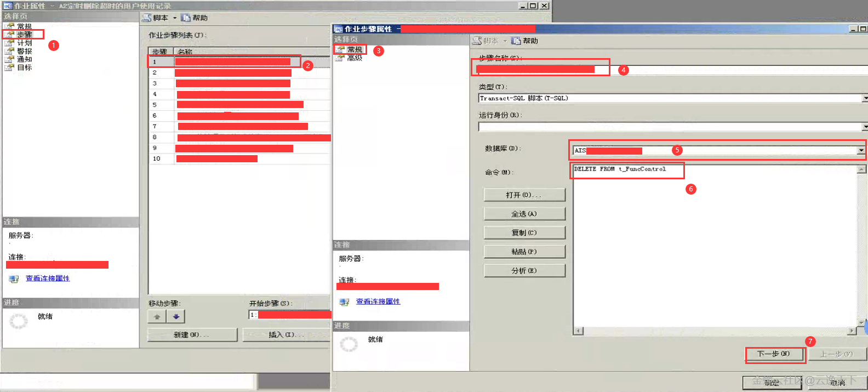Open 脚本 dropdown arrow in job properties
This screenshot has height=392, width=868.
pyautogui.click(x=175, y=18)
